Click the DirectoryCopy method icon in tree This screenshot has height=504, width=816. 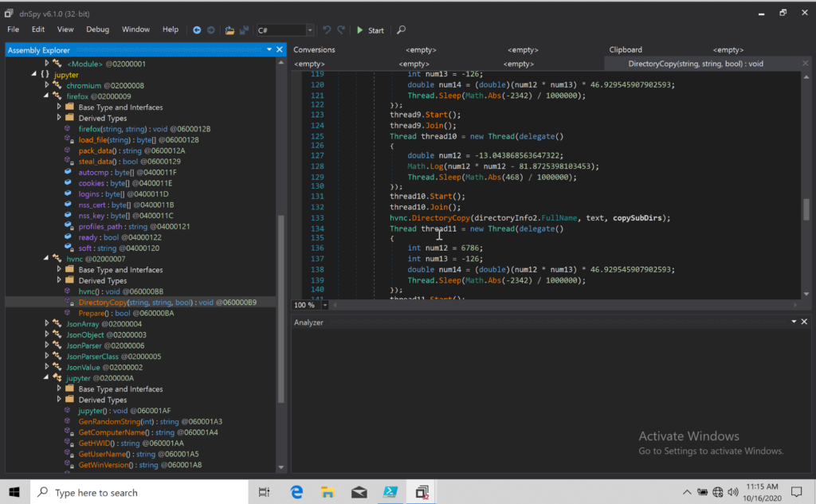[69, 303]
